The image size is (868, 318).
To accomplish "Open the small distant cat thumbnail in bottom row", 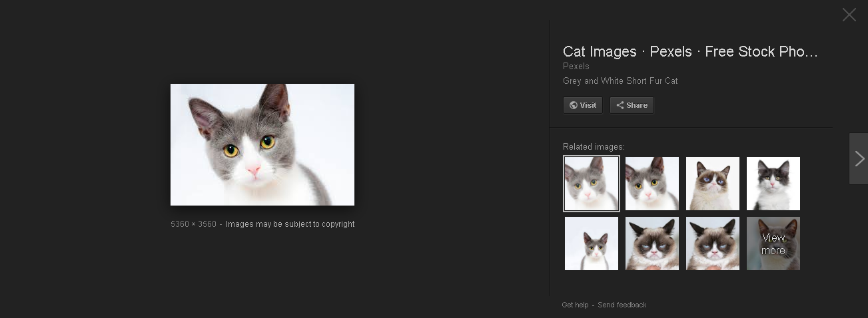I will pyautogui.click(x=592, y=243).
